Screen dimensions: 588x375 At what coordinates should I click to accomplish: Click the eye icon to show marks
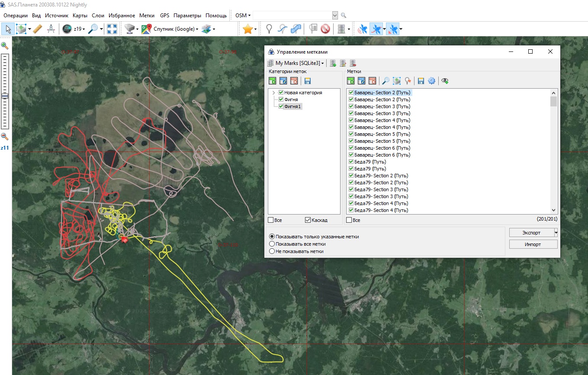pos(445,81)
